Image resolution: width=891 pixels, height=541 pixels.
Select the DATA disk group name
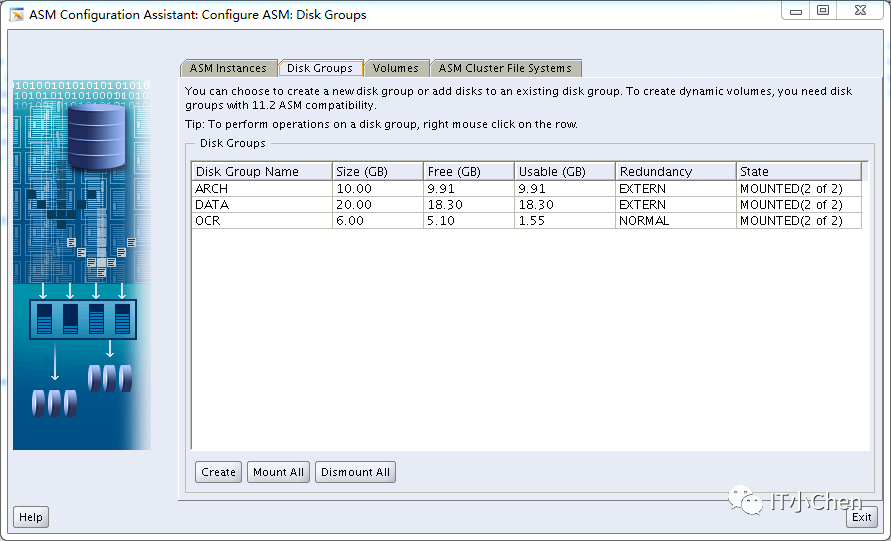(x=262, y=205)
